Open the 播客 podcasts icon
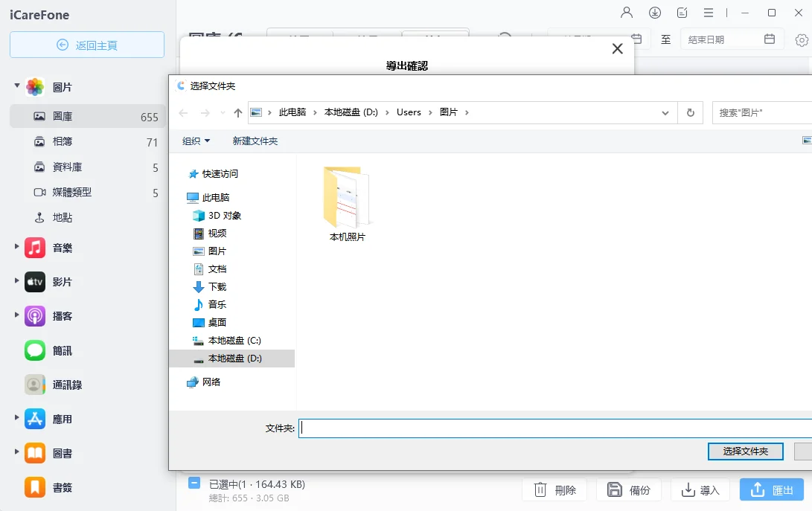 35,316
